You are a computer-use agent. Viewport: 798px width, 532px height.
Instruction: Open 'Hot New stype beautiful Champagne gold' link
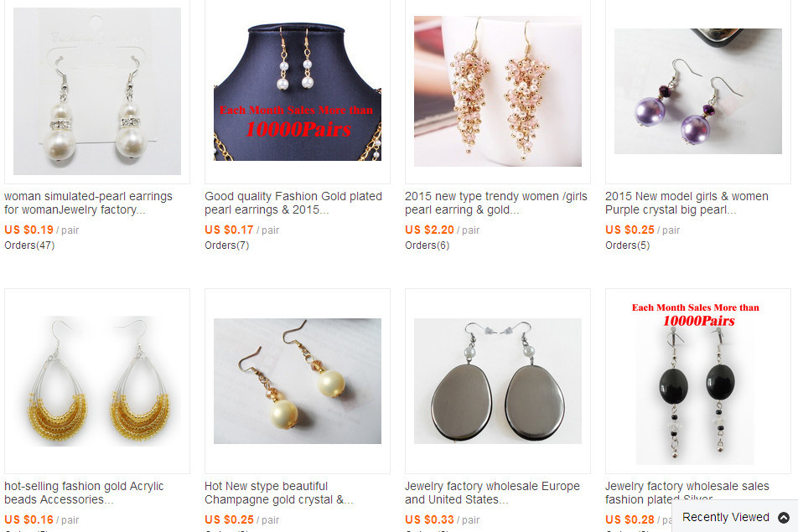[278, 493]
